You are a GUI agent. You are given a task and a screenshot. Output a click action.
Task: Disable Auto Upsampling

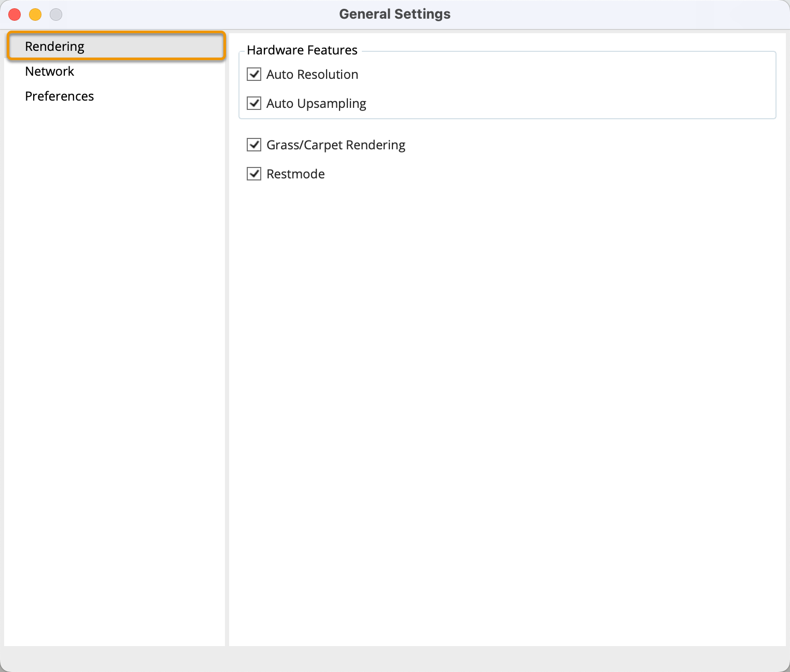pyautogui.click(x=253, y=103)
